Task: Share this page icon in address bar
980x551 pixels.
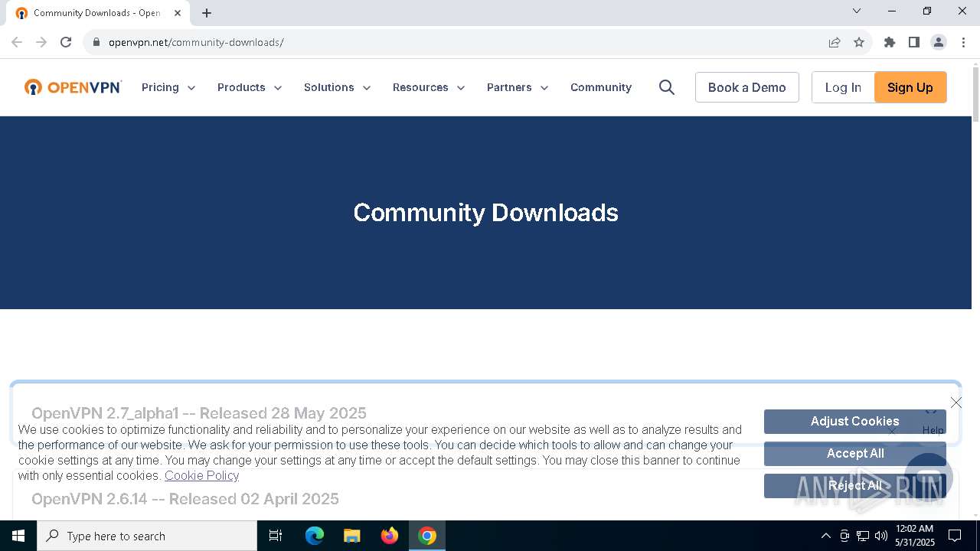Action: [x=835, y=42]
